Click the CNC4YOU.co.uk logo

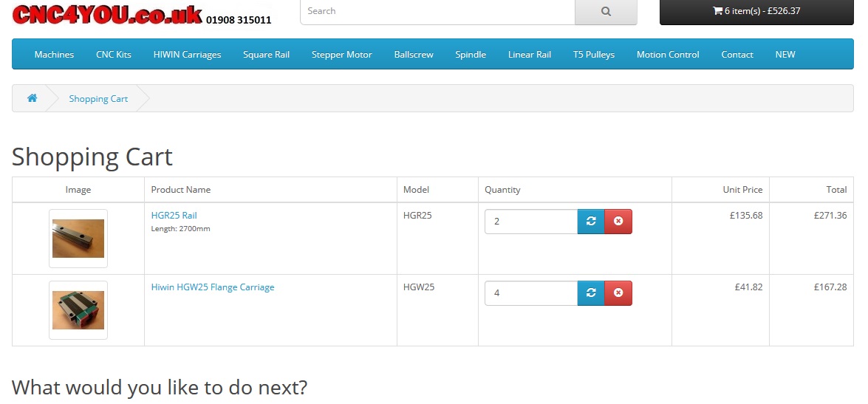point(107,15)
